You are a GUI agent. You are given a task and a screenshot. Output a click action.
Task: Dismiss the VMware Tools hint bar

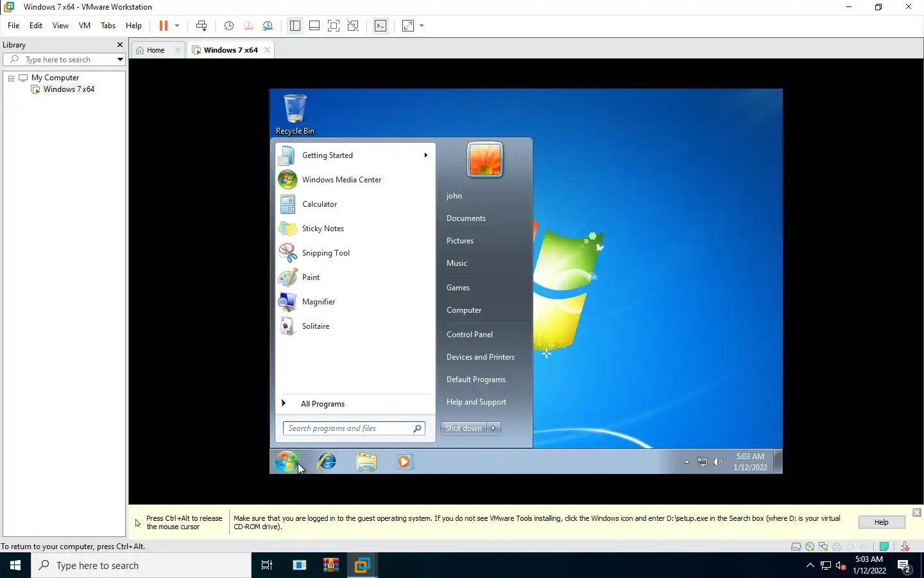click(x=917, y=512)
